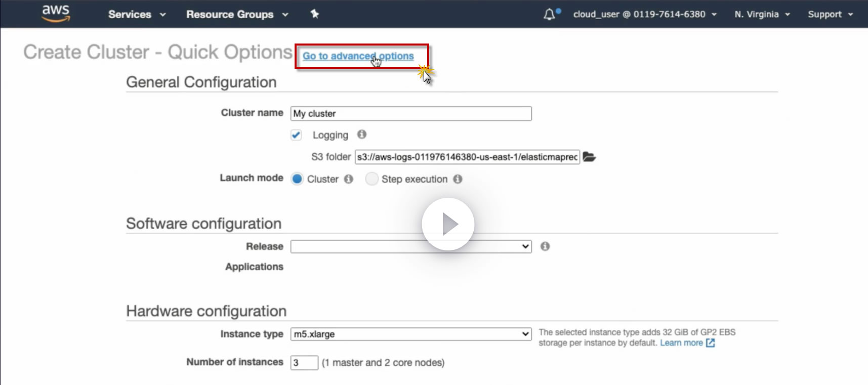Open the Support menu
Image resolution: width=868 pixels, height=385 pixels.
click(830, 14)
